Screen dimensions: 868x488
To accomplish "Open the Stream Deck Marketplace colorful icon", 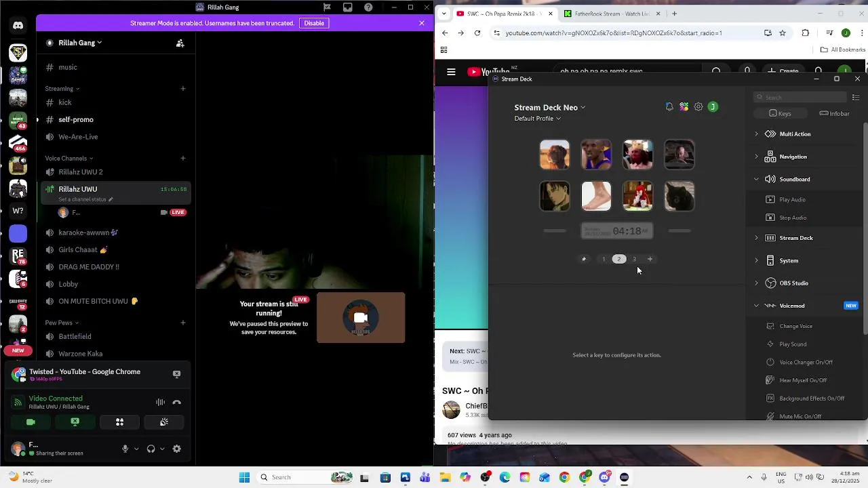I will (x=684, y=107).
